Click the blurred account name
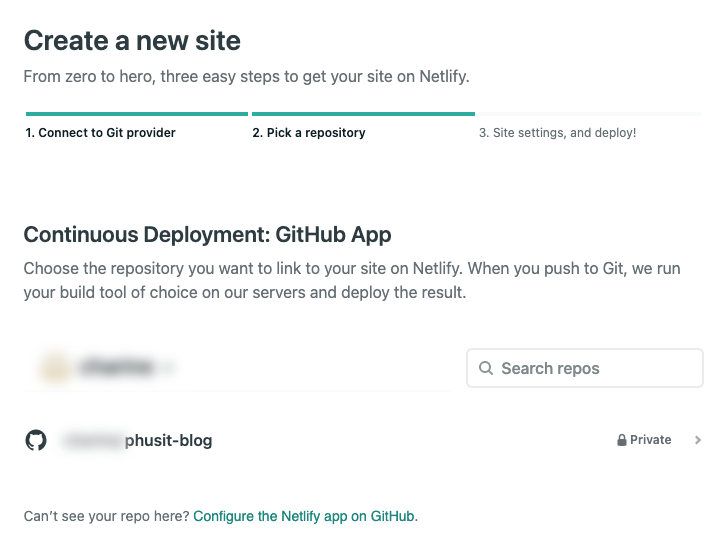The image size is (726, 551). 117,368
